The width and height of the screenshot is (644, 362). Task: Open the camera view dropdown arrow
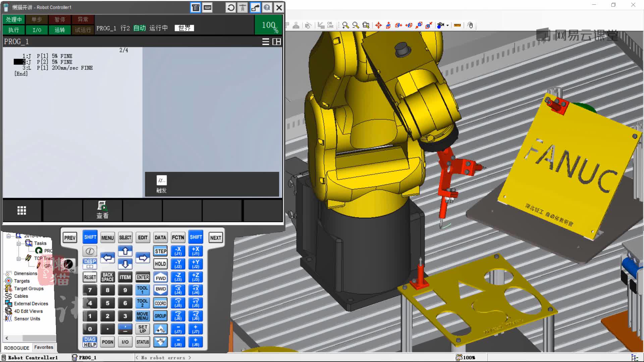tap(447, 25)
